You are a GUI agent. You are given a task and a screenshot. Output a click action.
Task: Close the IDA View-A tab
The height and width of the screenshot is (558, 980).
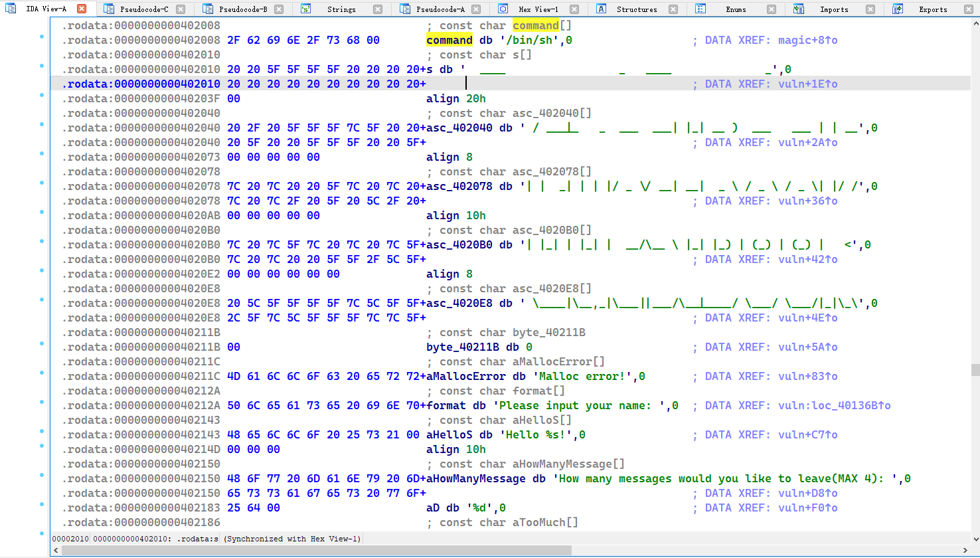(x=82, y=9)
